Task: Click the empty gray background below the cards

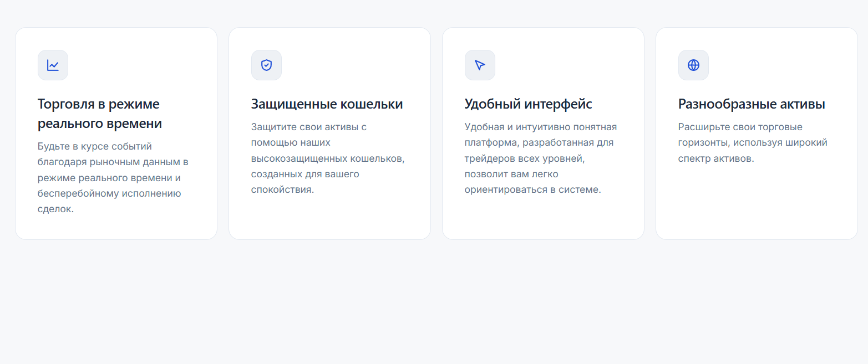Action: [x=434, y=302]
